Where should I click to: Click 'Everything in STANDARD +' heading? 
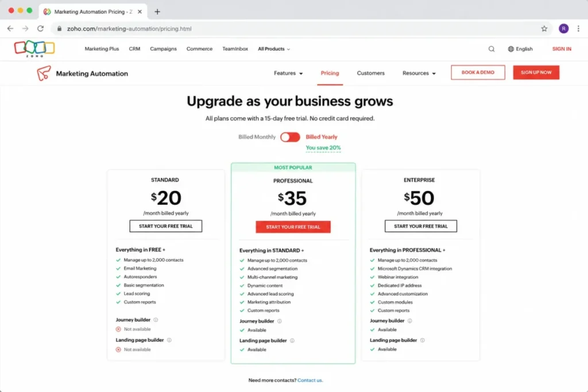click(272, 250)
